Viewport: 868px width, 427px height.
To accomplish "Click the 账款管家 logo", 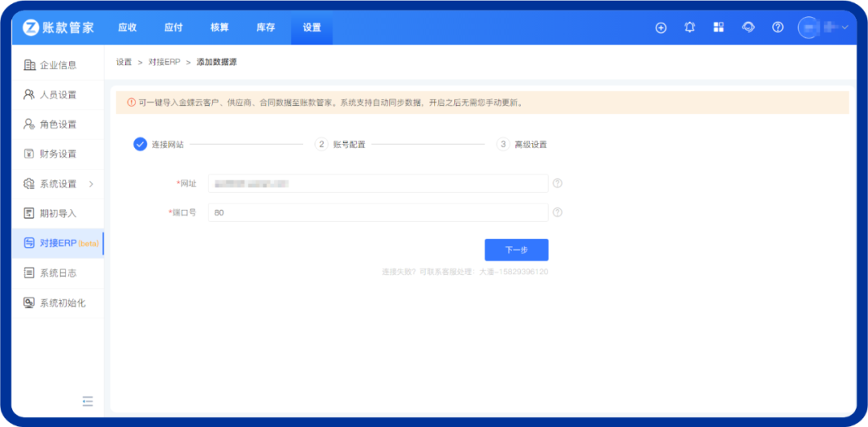I will click(x=59, y=27).
